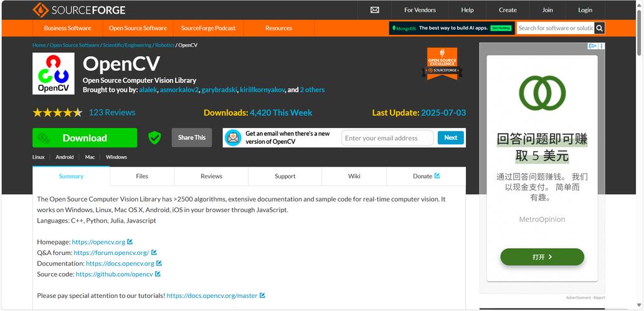Click external icon next to opencv.org homepage

(x=130, y=242)
